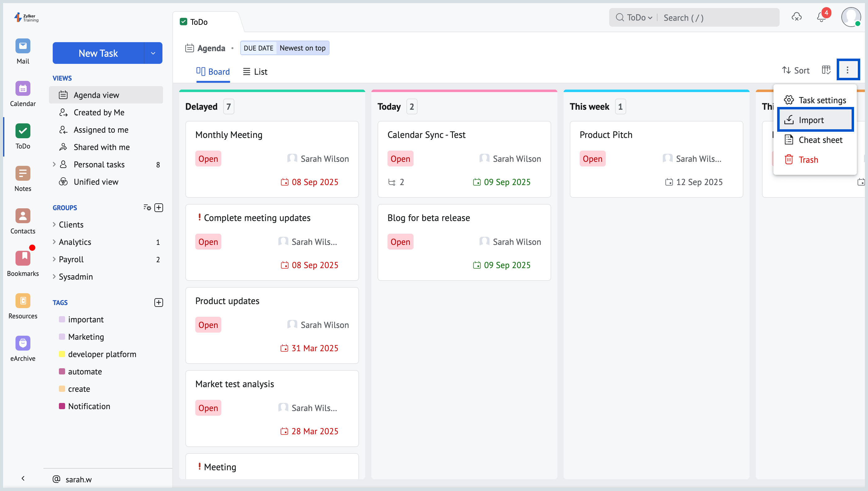This screenshot has height=491, width=868.
Task: Add a new tag with plus icon
Action: 158,303
